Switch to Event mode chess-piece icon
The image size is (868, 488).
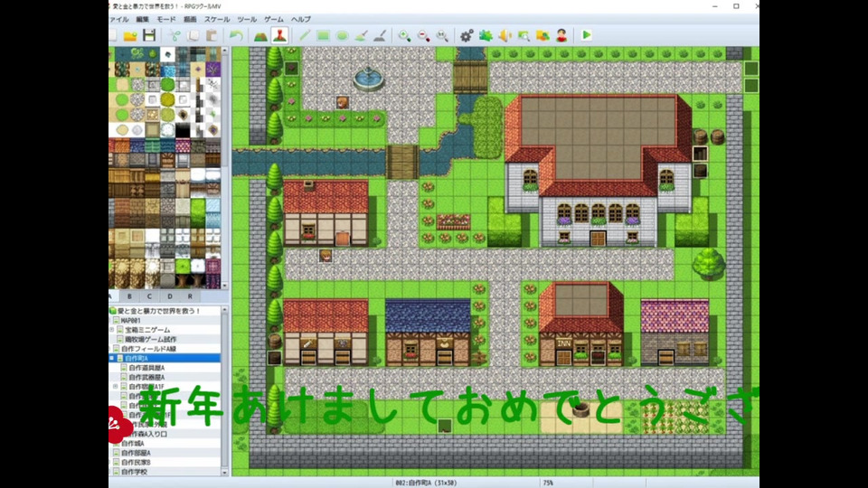[279, 35]
